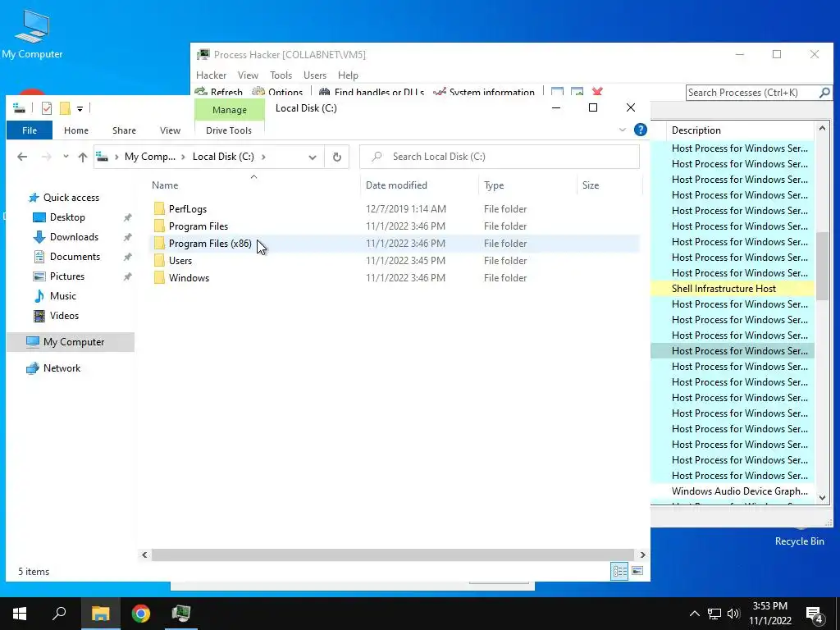Screen dimensions: 840x630
Task: Select the Manage contextual tab
Action: (x=230, y=110)
